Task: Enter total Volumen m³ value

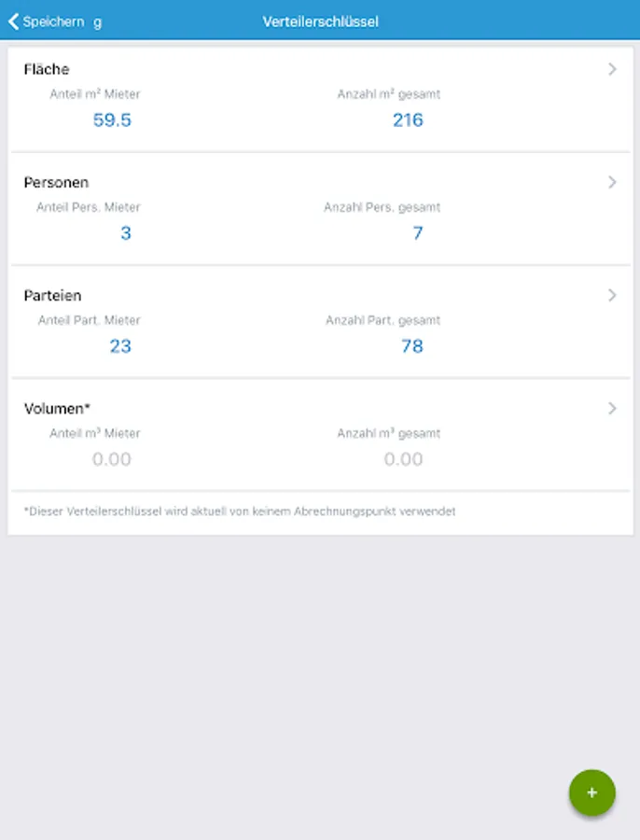Action: (x=403, y=459)
